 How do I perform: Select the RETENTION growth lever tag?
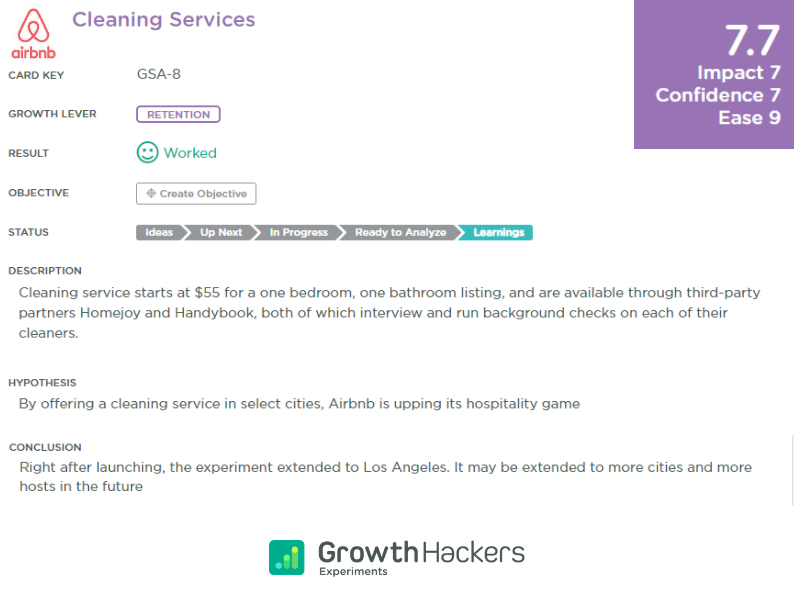178,114
